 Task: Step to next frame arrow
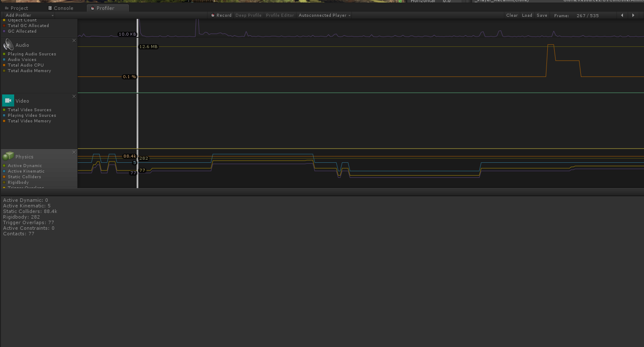[633, 15]
